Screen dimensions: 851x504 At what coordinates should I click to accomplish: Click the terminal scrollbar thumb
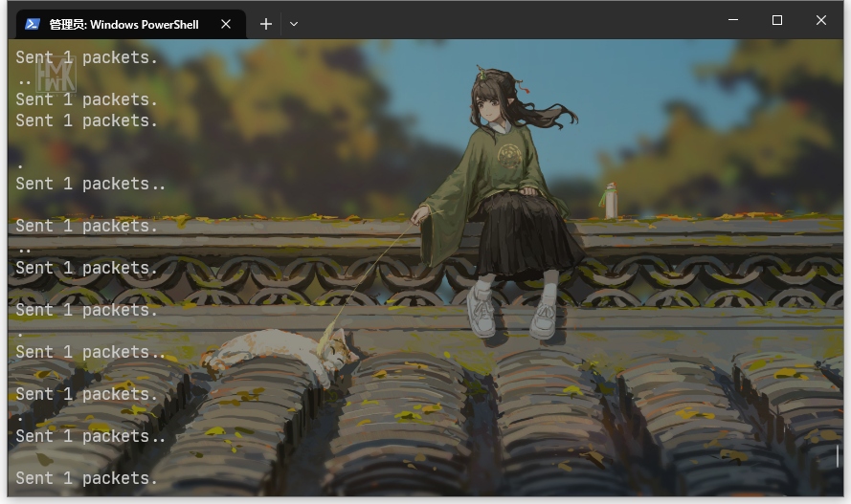pos(838,456)
